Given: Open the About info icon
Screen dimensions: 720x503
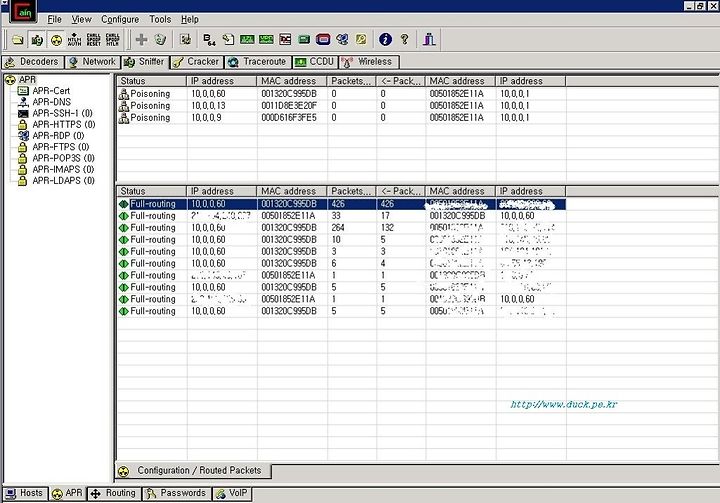Looking at the screenshot, I should click(385, 40).
